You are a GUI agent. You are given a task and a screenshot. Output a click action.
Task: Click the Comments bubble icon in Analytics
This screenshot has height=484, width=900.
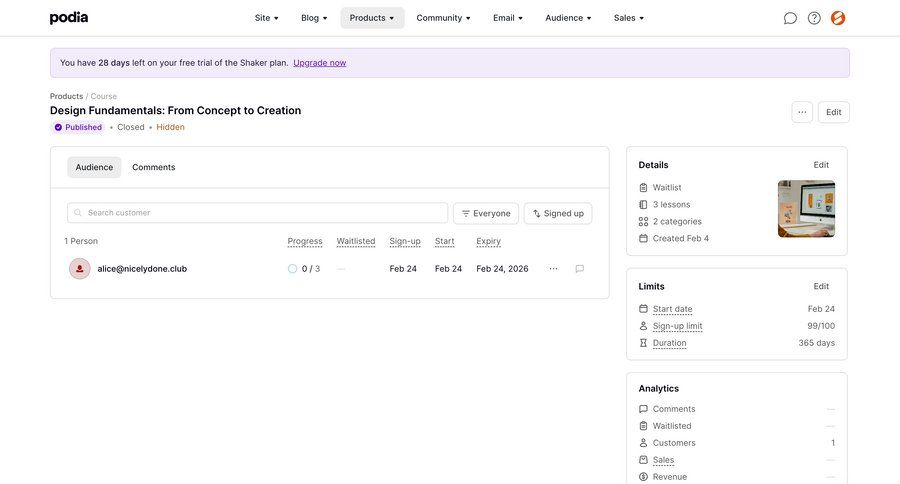[x=643, y=409]
